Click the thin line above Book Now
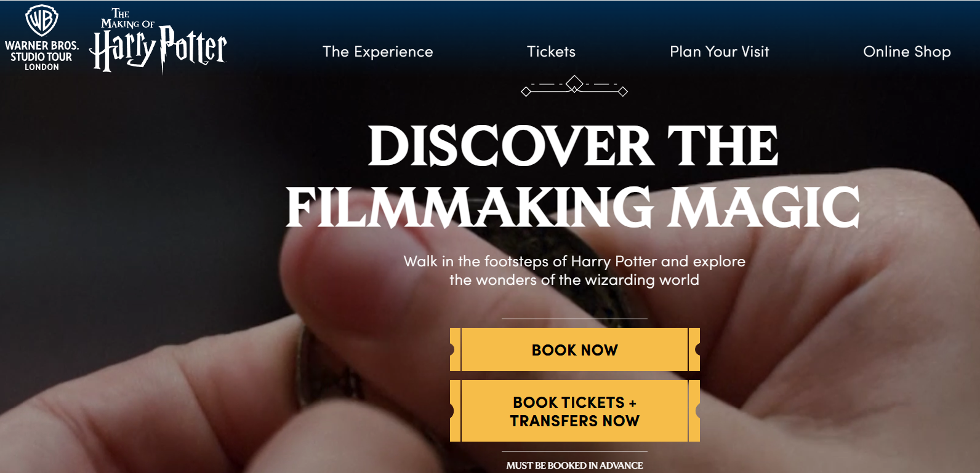Viewport: 980px width, 473px height. coord(574,319)
